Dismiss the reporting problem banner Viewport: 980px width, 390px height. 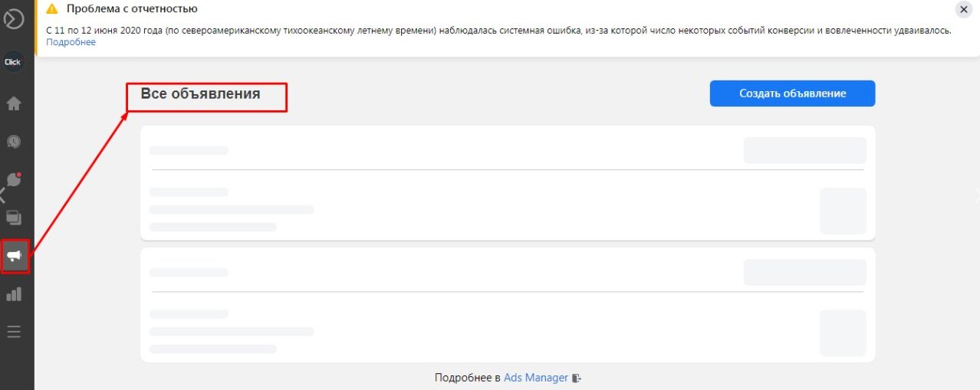coord(963,9)
